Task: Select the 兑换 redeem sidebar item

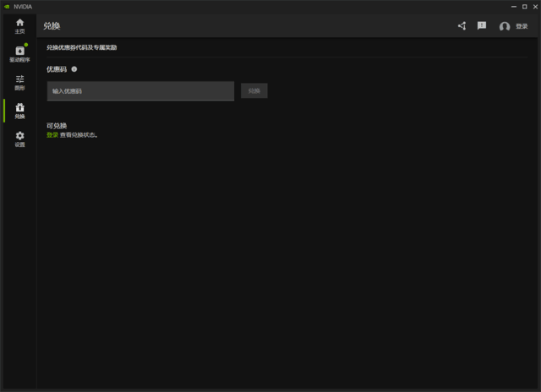Action: pos(19,111)
